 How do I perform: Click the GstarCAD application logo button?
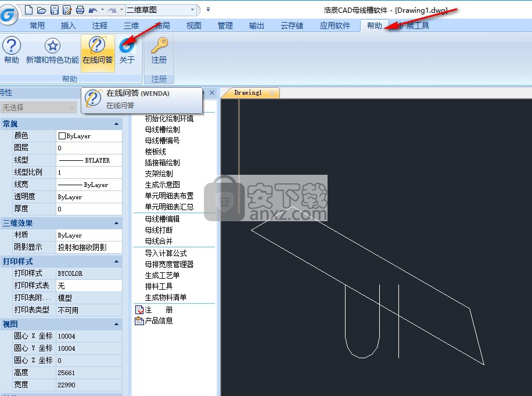coord(8,15)
